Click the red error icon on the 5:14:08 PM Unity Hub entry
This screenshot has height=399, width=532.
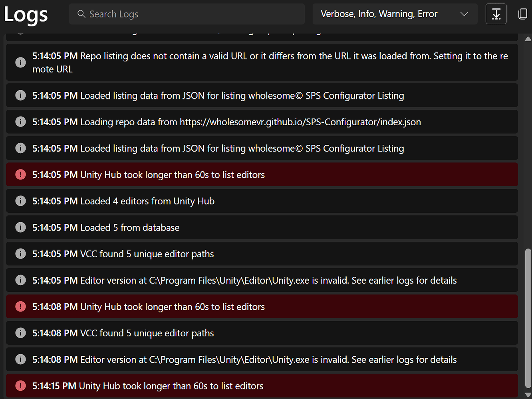[20, 306]
